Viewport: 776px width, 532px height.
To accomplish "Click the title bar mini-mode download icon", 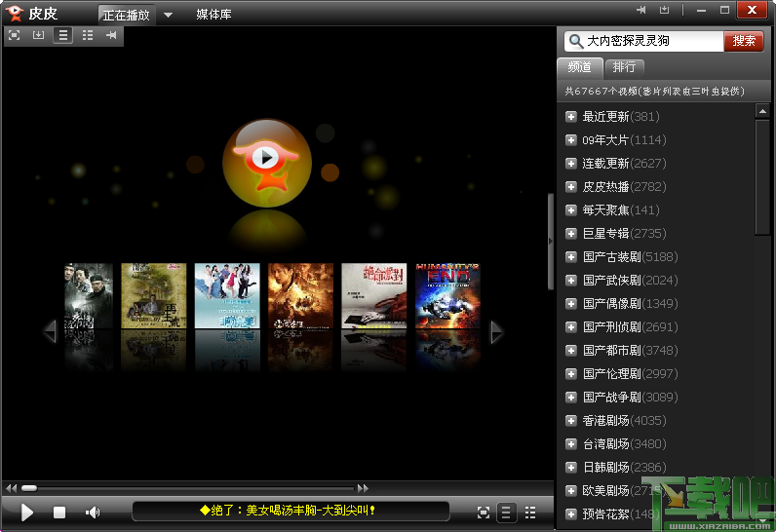I will point(664,10).
